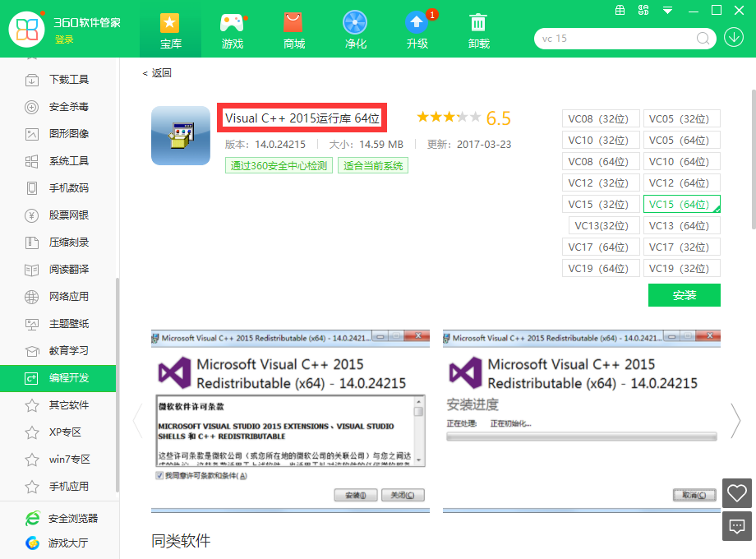Switch to the 宝库 tab

pyautogui.click(x=171, y=30)
